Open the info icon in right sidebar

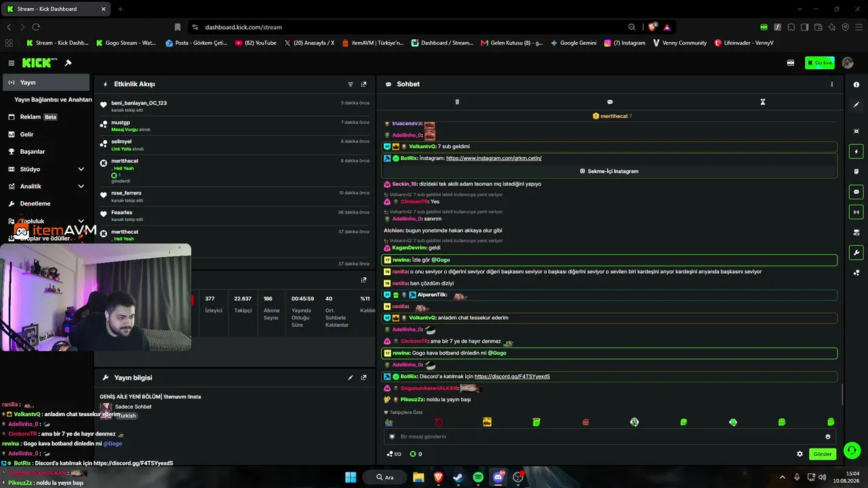(856, 84)
